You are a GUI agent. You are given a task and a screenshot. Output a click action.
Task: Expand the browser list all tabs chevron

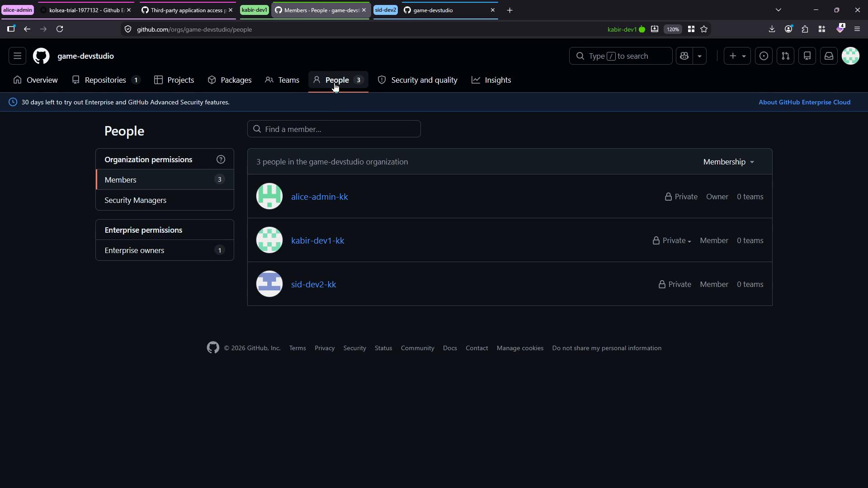point(778,10)
